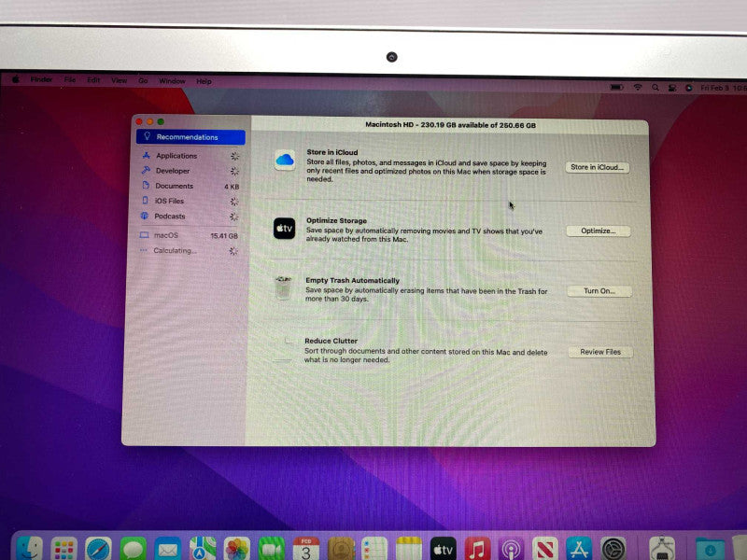Select Recommendations in the sidebar
Image resolution: width=747 pixels, height=560 pixels.
click(x=190, y=137)
